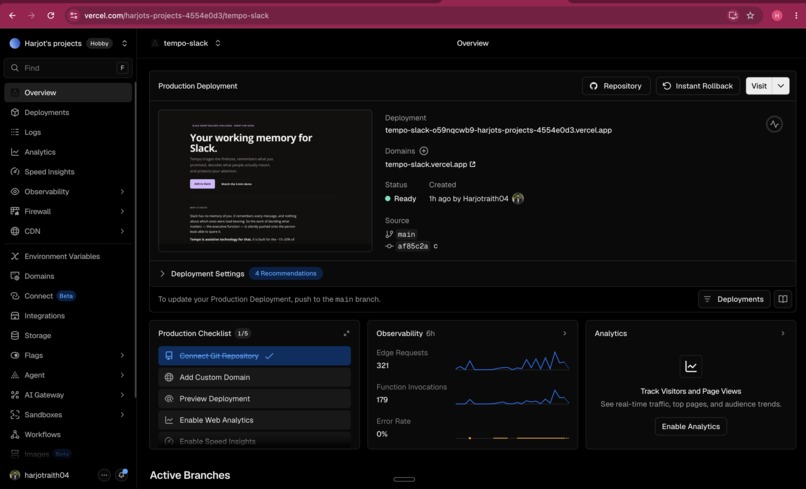Open the notifications icon beside harjotraith04
806x489 pixels.
(122, 475)
